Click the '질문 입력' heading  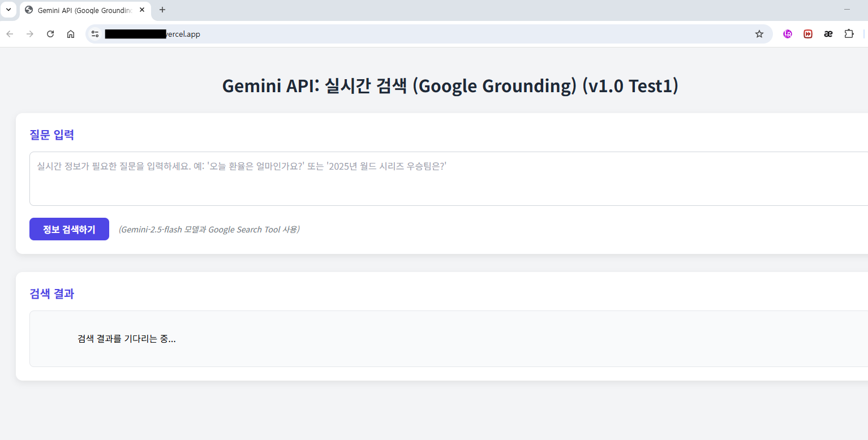(x=51, y=135)
